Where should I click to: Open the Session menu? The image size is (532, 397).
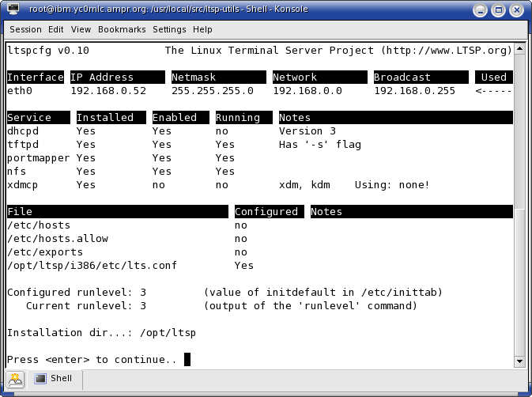point(25,29)
